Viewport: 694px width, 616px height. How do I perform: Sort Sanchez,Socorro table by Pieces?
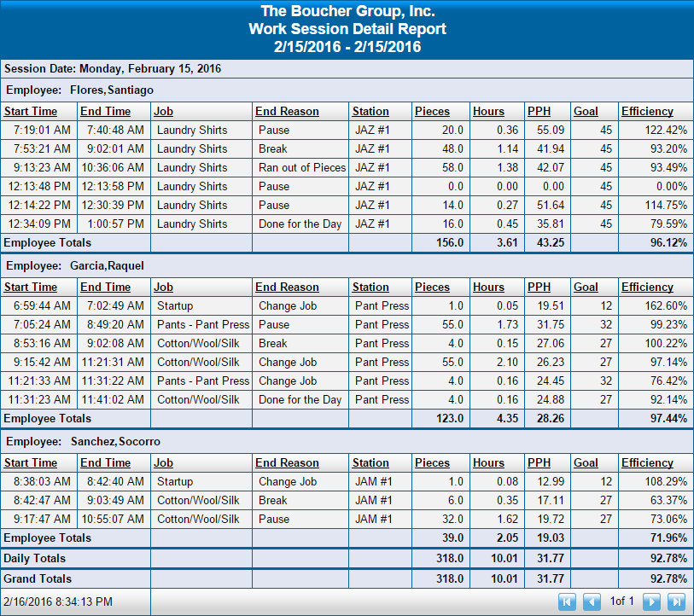(x=432, y=463)
